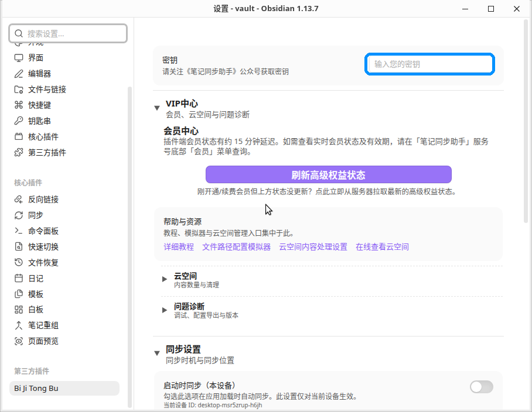Image resolution: width=532 pixels, height=412 pixels.
Task: Open the 快捷键 settings tab
Action: pos(64,105)
